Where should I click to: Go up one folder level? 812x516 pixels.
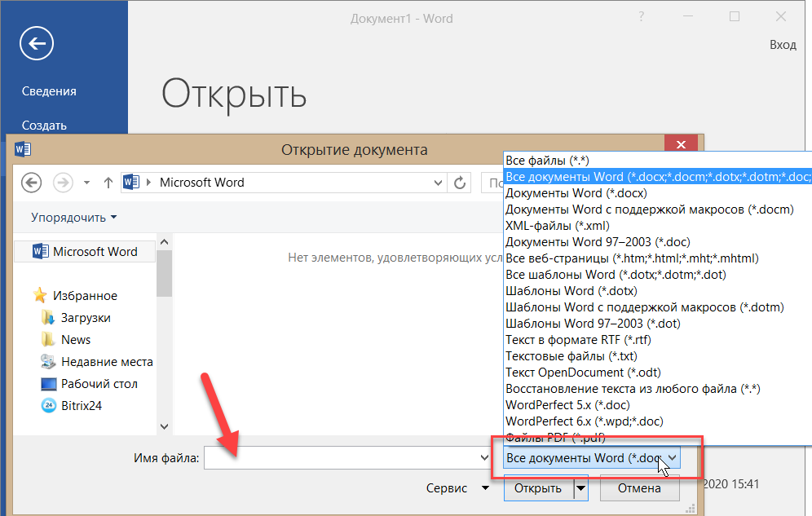coord(108,183)
